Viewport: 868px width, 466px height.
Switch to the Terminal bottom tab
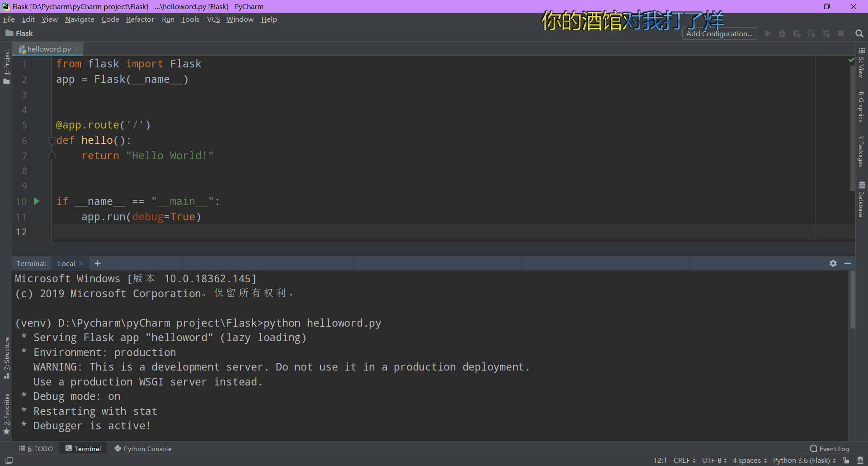click(x=83, y=449)
